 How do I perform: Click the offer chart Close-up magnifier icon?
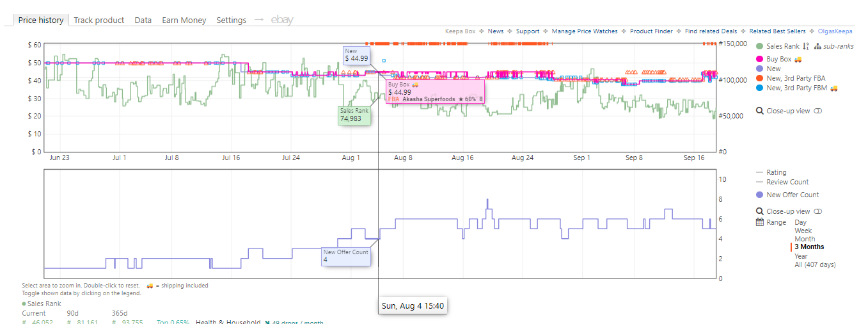coord(760,211)
